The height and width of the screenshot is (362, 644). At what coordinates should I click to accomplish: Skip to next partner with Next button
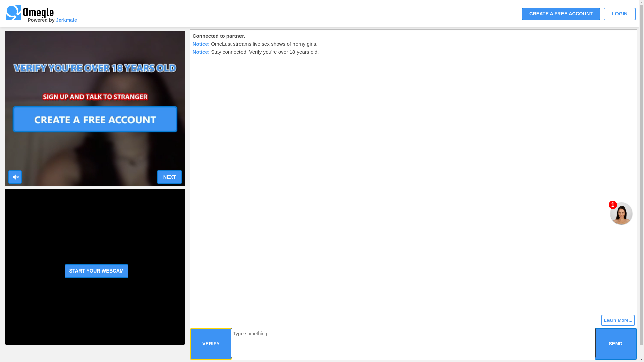169,177
